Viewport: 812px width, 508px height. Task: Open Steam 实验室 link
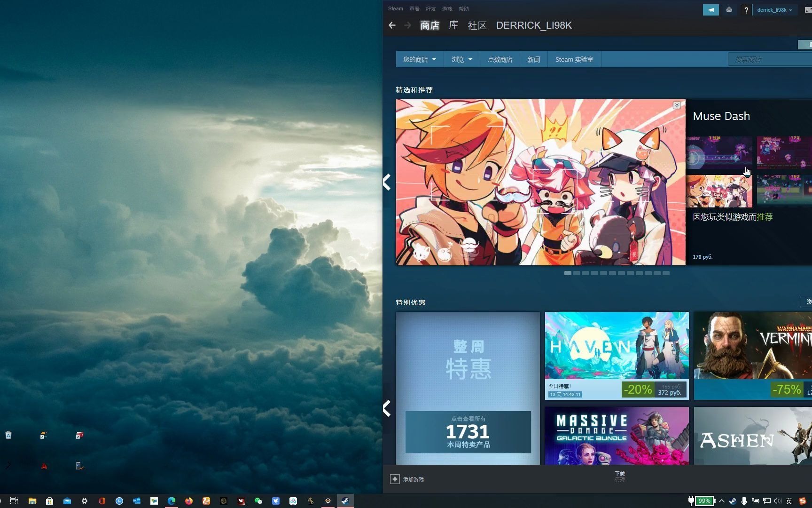coord(574,59)
